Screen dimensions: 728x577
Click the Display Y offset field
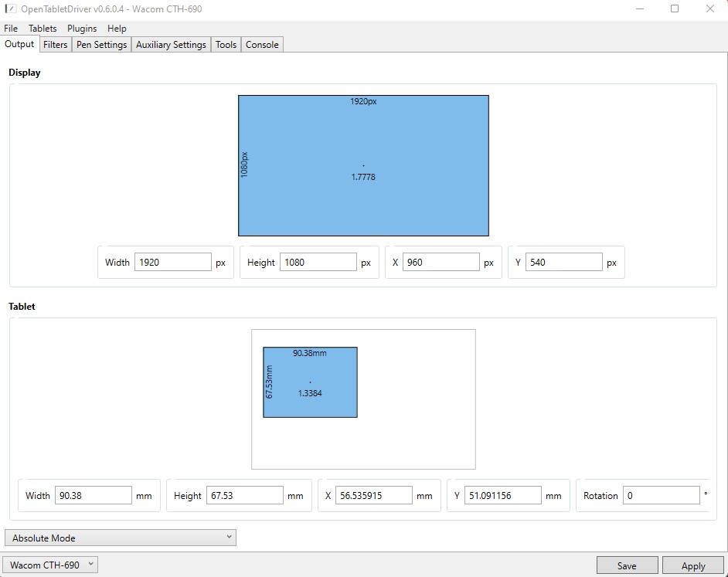pos(564,263)
